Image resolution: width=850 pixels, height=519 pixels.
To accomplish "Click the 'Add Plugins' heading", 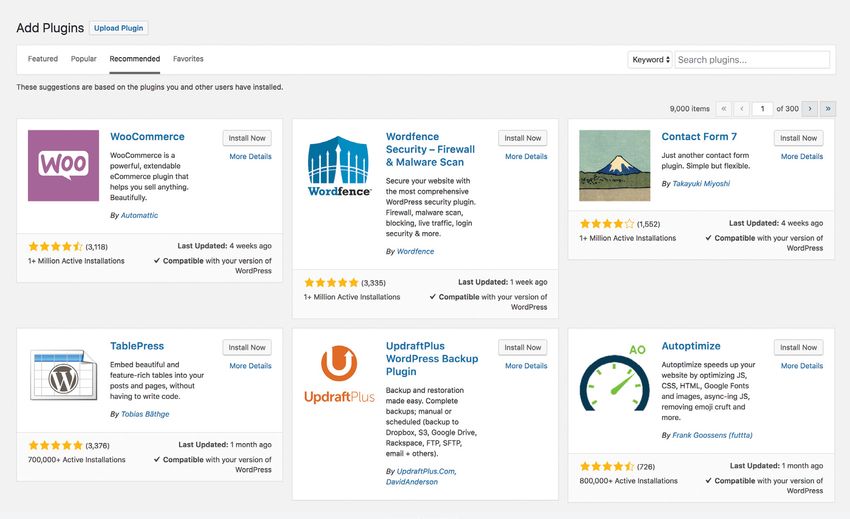I will point(50,28).
